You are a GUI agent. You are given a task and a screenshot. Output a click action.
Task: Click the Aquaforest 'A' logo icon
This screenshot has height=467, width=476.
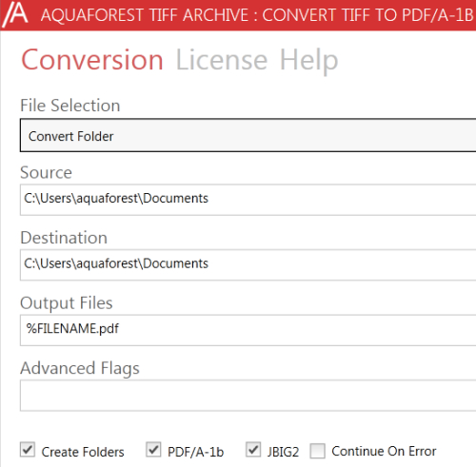(x=15, y=14)
